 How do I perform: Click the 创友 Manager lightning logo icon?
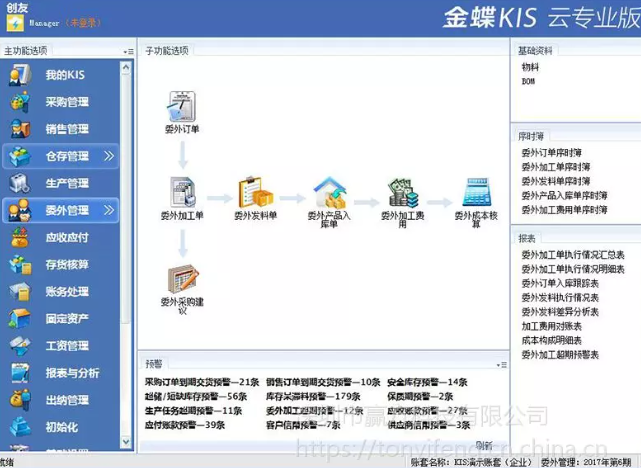click(x=15, y=24)
